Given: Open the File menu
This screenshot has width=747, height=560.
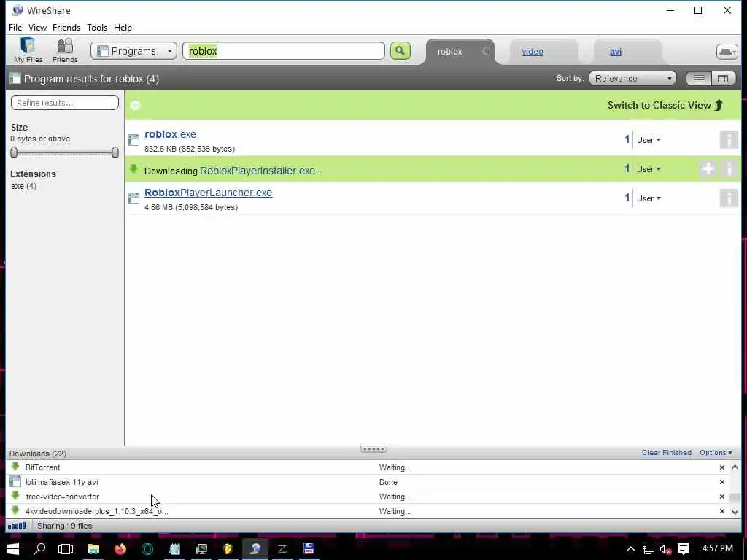Looking at the screenshot, I should click(x=15, y=28).
